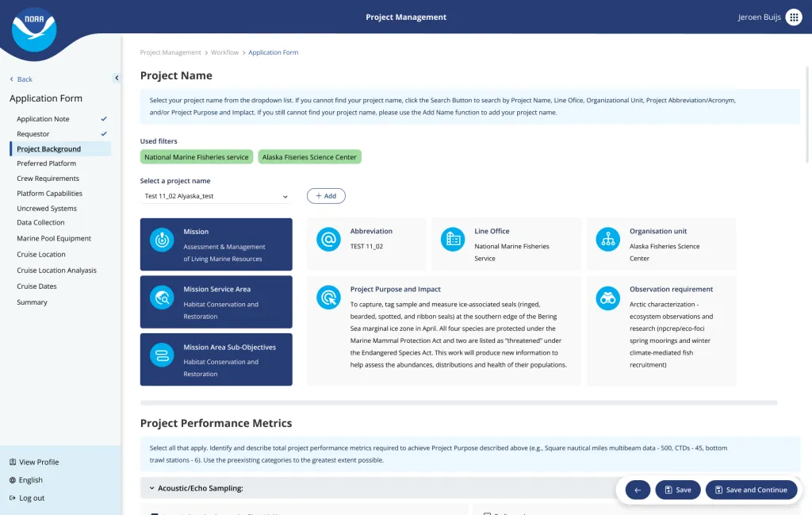Click the Add button next to project name
The width and height of the screenshot is (812, 515).
[x=325, y=195]
